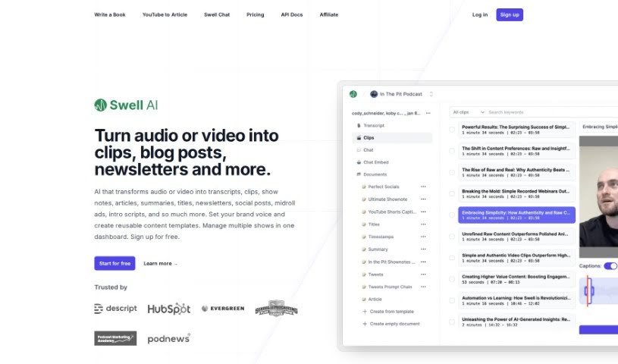Select the Tweets Prompt Chain document
The image size is (618, 364).
pyautogui.click(x=390, y=287)
